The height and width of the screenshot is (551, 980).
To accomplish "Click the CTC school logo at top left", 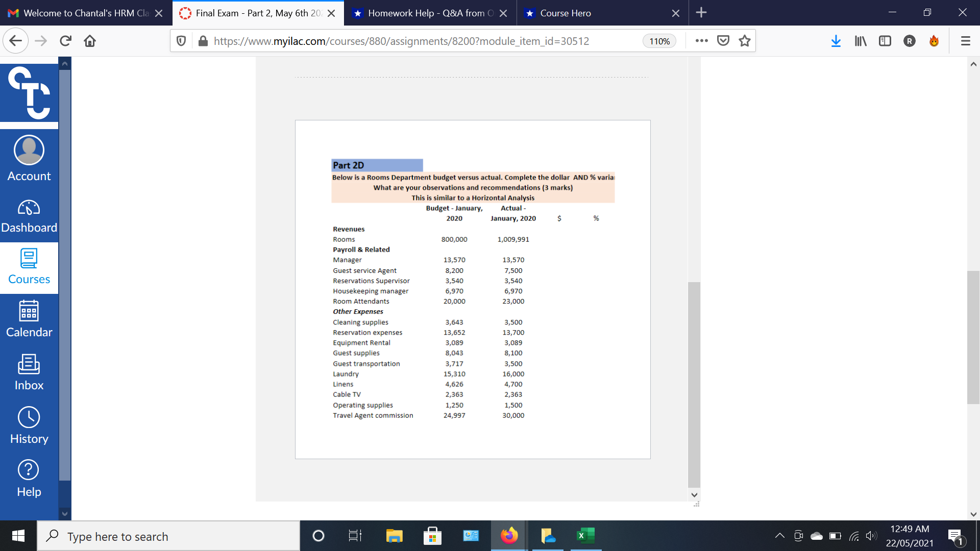I will [29, 93].
